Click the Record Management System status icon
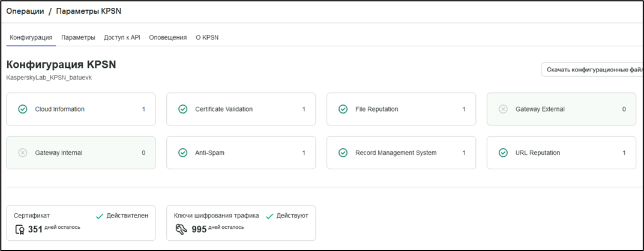This screenshot has height=251, width=644. pyautogui.click(x=343, y=153)
